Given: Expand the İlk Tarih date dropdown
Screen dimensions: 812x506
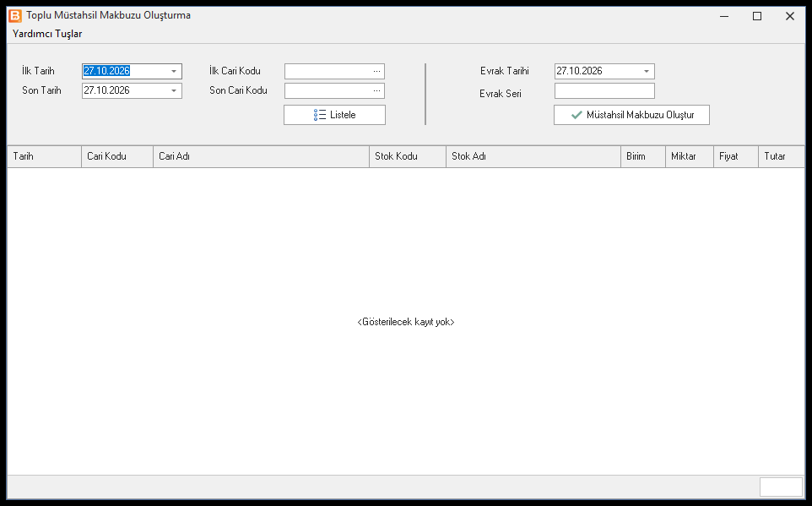Looking at the screenshot, I should tap(174, 71).
